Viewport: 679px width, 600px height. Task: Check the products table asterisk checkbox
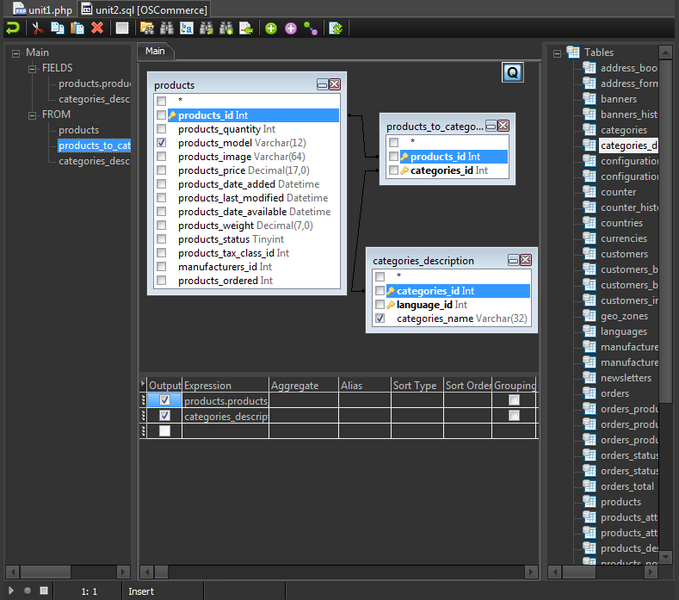pos(161,101)
